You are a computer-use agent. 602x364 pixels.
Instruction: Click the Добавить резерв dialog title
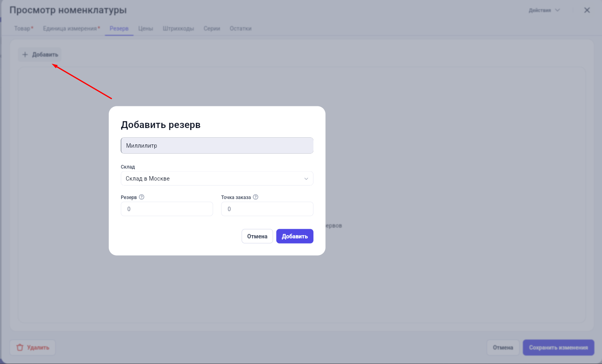point(161,125)
